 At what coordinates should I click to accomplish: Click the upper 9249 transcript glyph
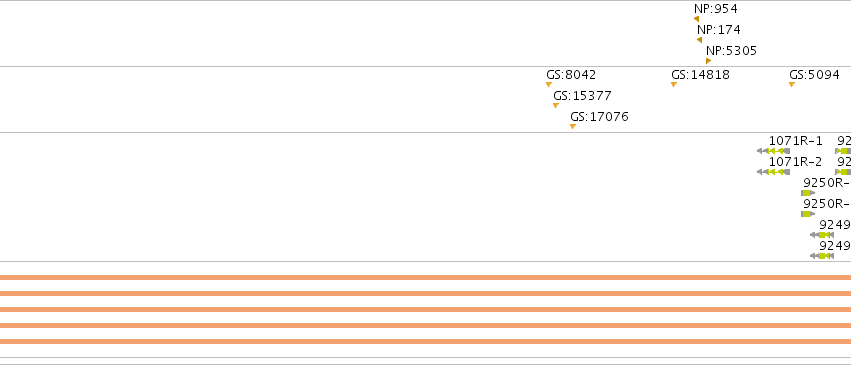pyautogui.click(x=822, y=235)
